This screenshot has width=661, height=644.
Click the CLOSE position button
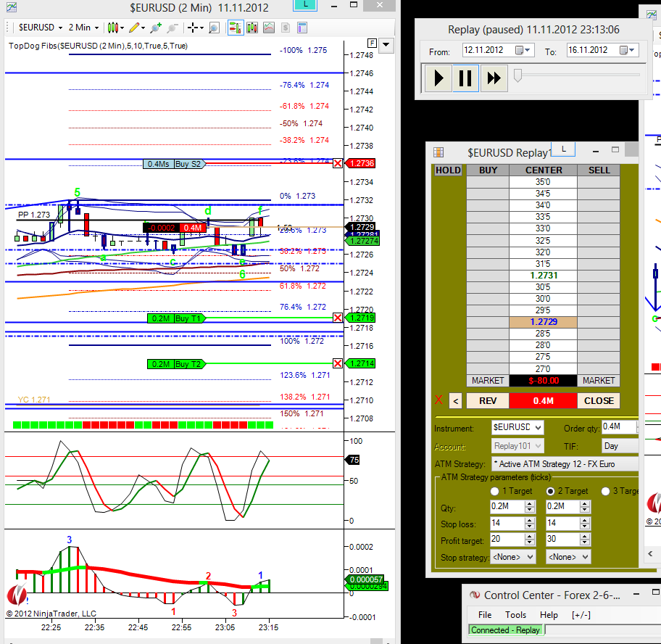599,400
